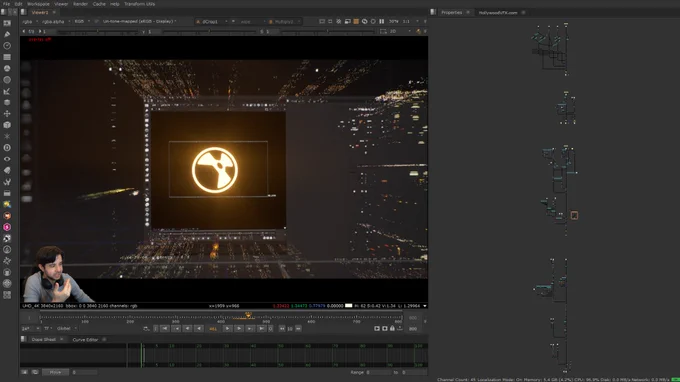Screen dimensions: 680x382
Task: Click the Move button in Dope Sheet
Action: point(55,372)
